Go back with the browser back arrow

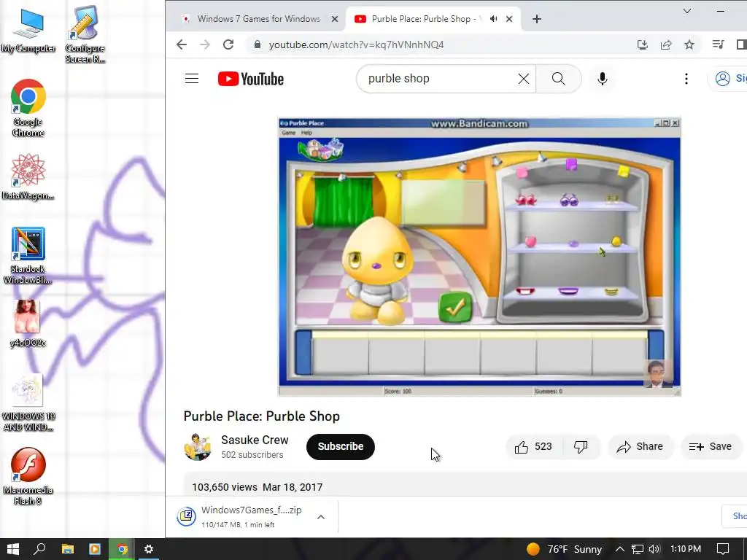(182, 44)
